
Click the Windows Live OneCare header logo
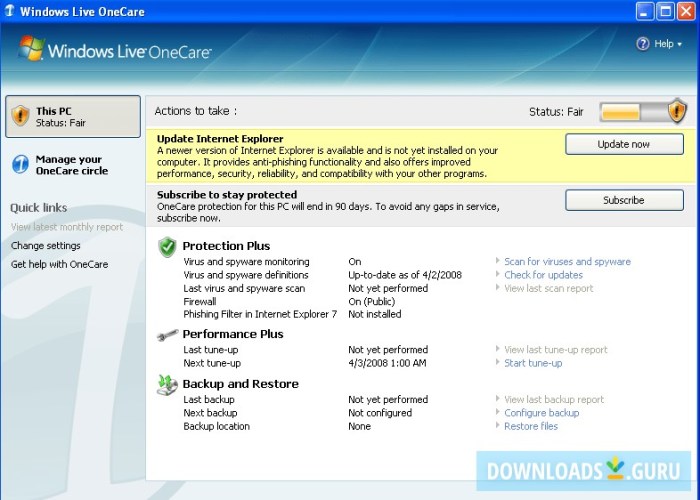click(x=114, y=50)
